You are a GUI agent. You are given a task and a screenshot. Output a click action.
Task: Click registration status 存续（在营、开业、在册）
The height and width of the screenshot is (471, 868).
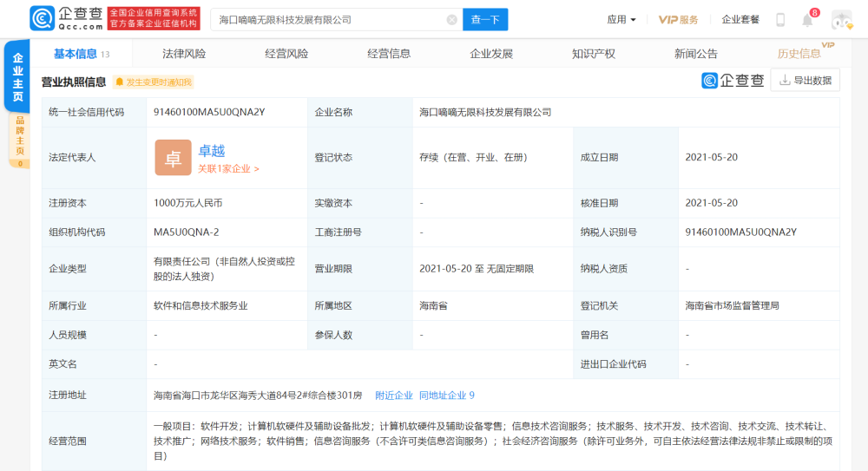(x=473, y=157)
